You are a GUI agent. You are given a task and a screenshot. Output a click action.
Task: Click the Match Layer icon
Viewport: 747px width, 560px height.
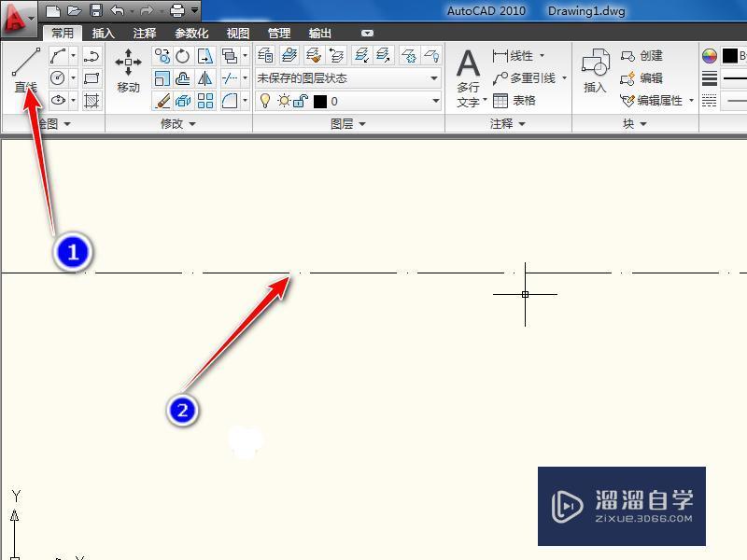click(x=314, y=56)
